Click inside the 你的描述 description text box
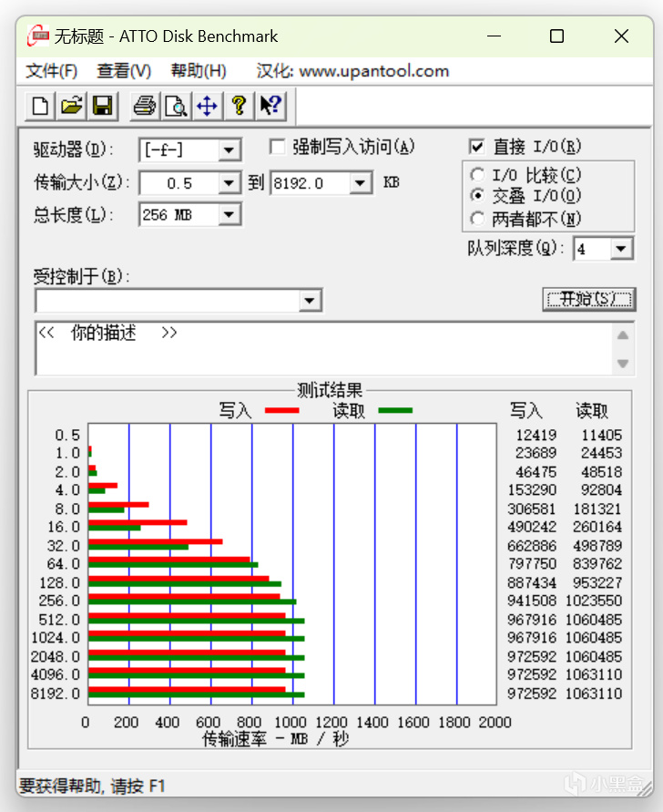 coord(324,348)
